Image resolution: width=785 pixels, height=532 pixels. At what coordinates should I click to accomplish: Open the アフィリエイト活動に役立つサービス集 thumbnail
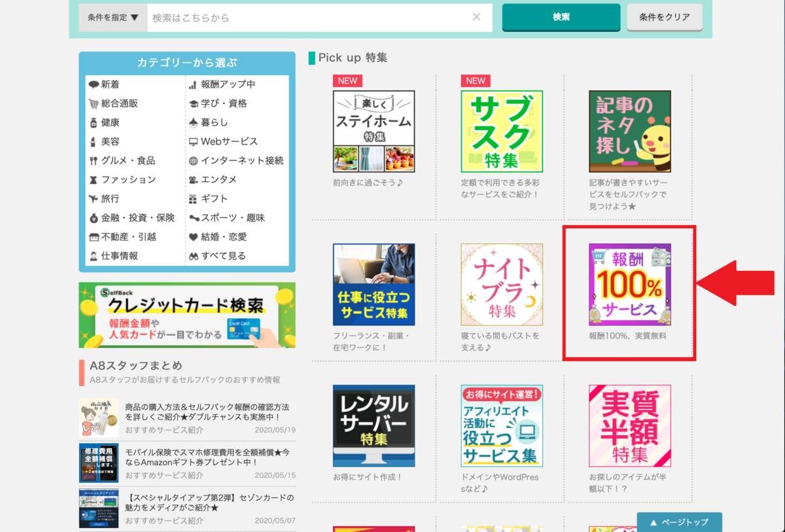502,425
